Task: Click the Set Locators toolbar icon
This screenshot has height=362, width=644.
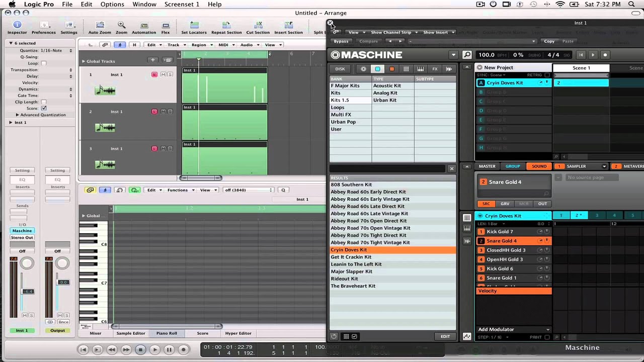Action: [194, 25]
